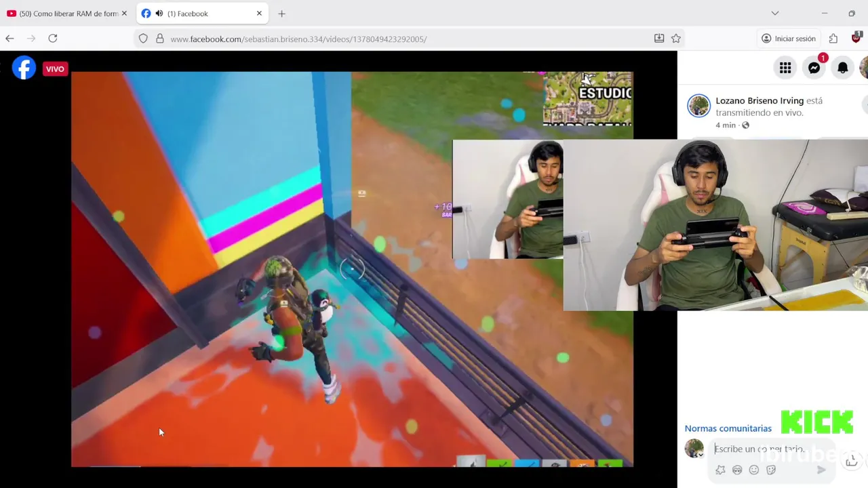Click the install-app icon in address bar
The image size is (868, 488).
point(659,39)
